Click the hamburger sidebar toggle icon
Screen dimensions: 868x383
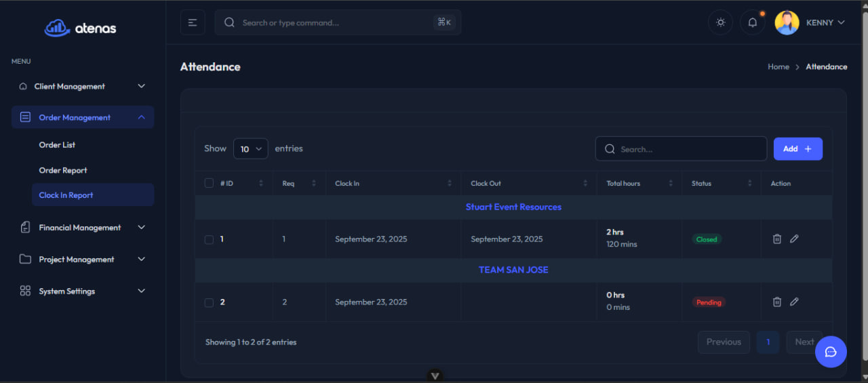click(x=193, y=22)
